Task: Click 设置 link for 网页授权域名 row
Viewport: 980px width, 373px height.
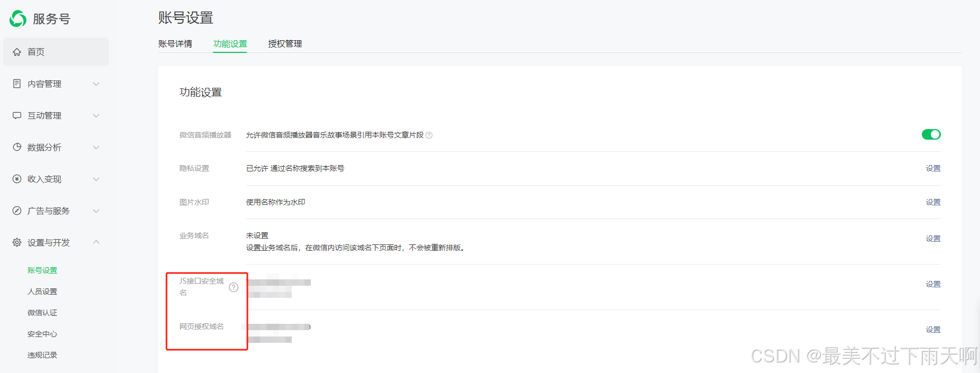Action: (933, 330)
